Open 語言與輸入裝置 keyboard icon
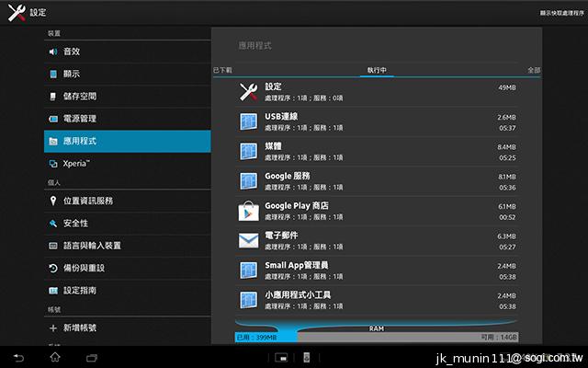Screen dimensions: 588x368 click(53, 246)
